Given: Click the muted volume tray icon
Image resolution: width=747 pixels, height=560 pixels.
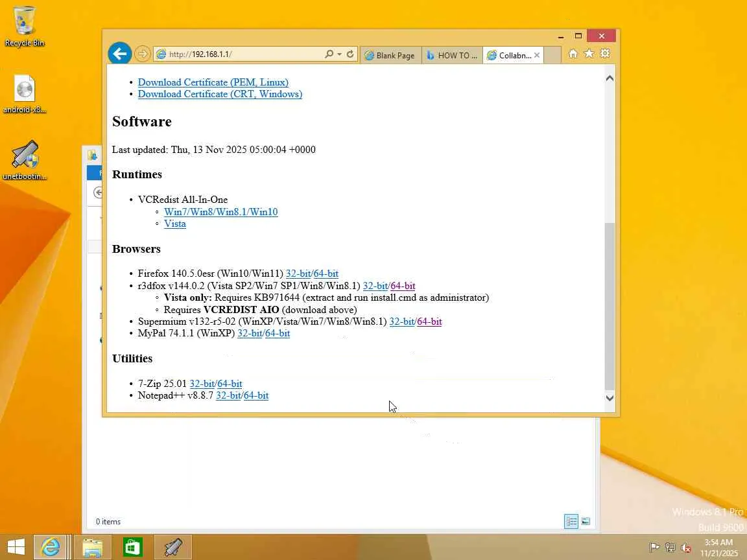Looking at the screenshot, I should tap(686, 548).
